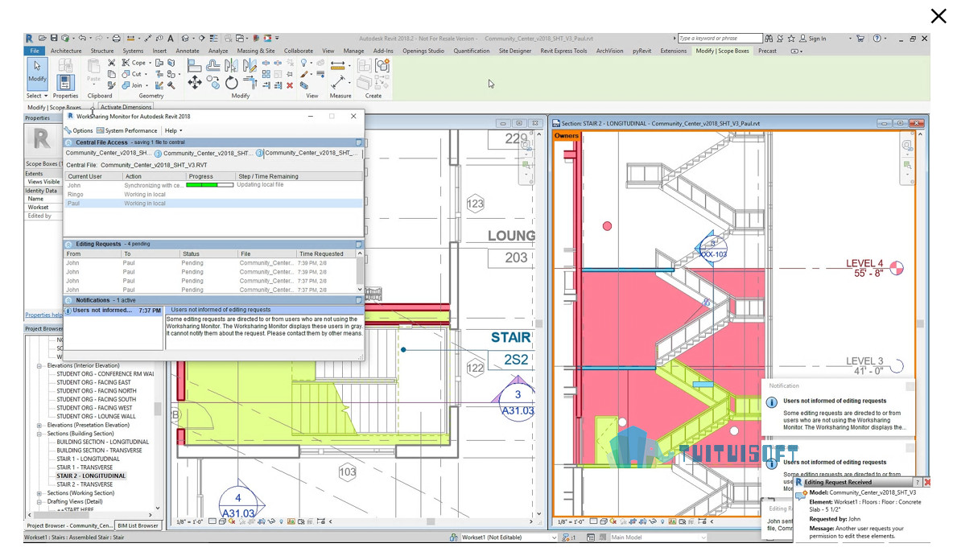Collapse the Notifications section
This screenshot has width=953, height=560.
coord(68,301)
